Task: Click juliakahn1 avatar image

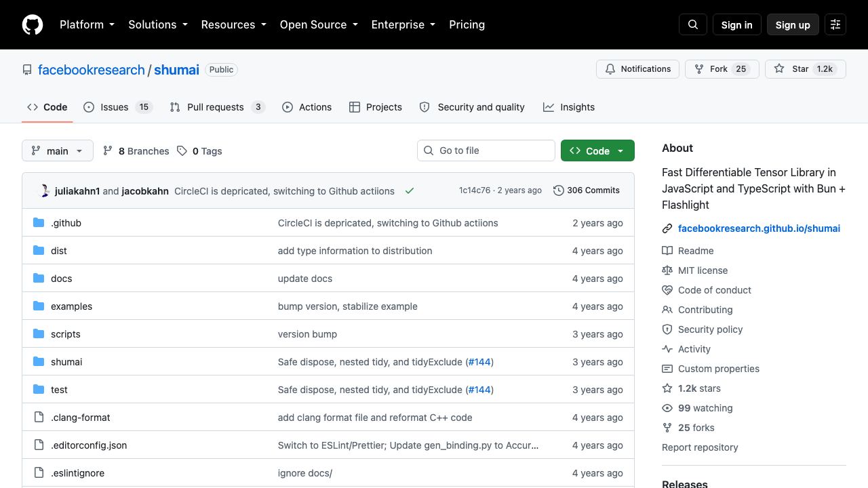Action: click(x=43, y=191)
